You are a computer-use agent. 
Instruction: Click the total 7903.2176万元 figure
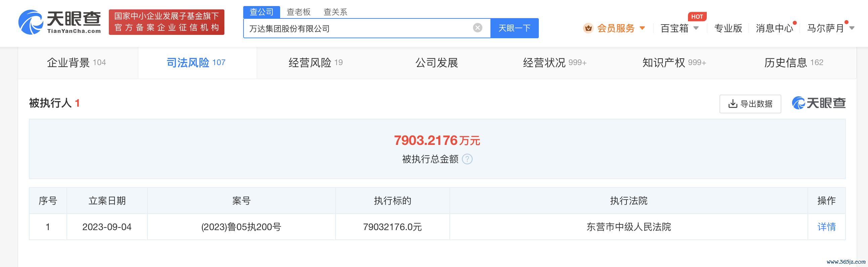(x=437, y=141)
